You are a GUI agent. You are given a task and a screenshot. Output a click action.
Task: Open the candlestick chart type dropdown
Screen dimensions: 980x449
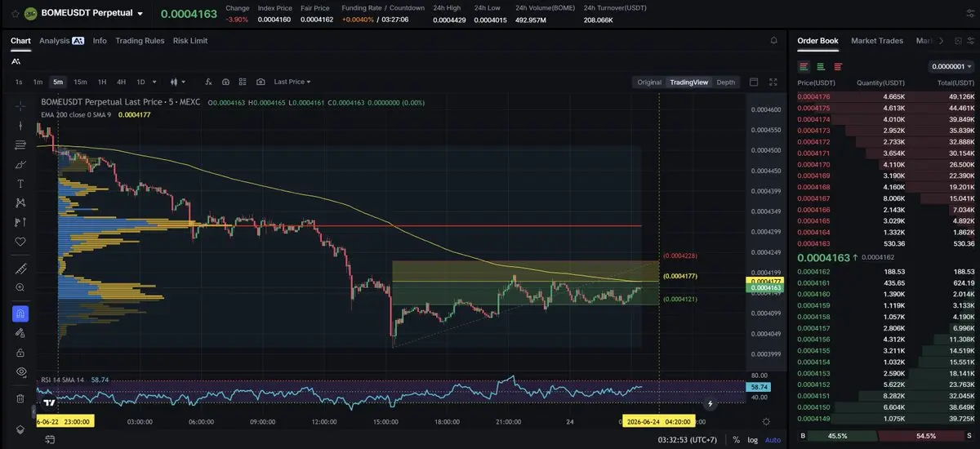pos(177,82)
